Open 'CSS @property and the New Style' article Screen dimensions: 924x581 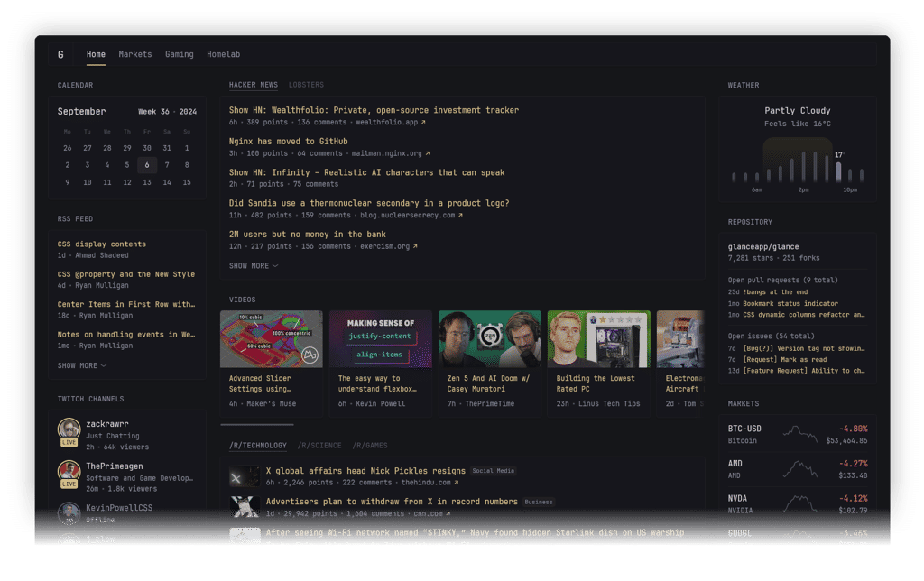[126, 274]
